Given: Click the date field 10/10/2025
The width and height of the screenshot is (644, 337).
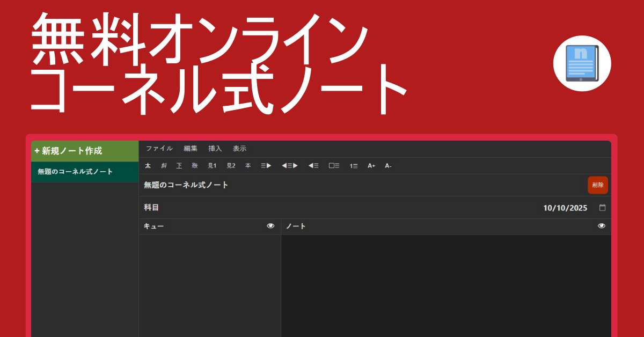Looking at the screenshot, I should (565, 208).
